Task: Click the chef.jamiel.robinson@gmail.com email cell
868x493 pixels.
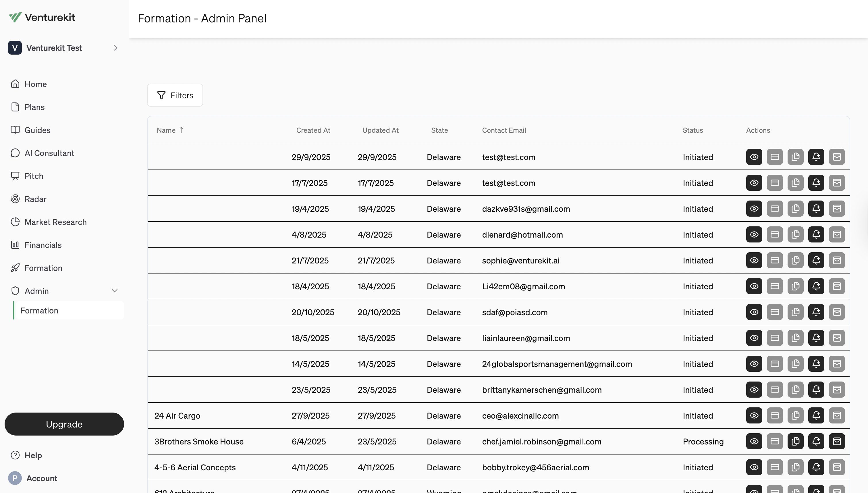Action: pyautogui.click(x=541, y=441)
